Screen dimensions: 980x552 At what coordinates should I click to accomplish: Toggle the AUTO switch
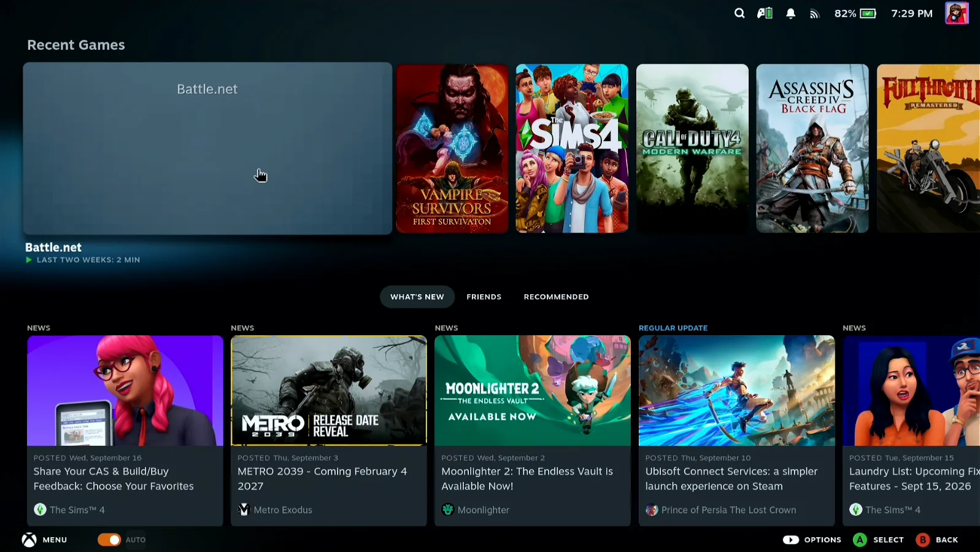pyautogui.click(x=109, y=540)
